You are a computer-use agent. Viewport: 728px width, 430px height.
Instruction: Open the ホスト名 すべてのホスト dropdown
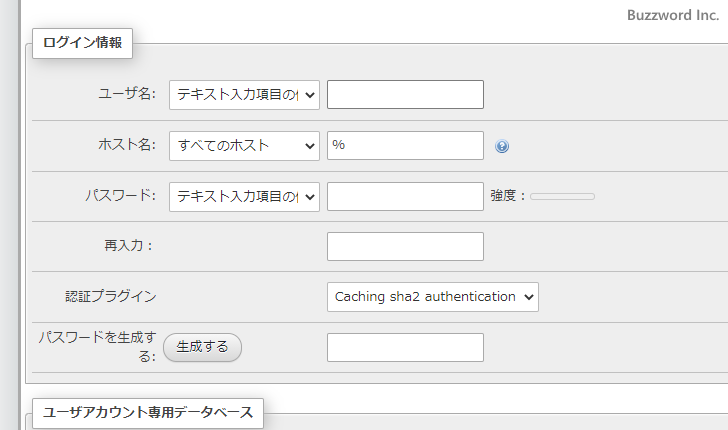point(244,146)
